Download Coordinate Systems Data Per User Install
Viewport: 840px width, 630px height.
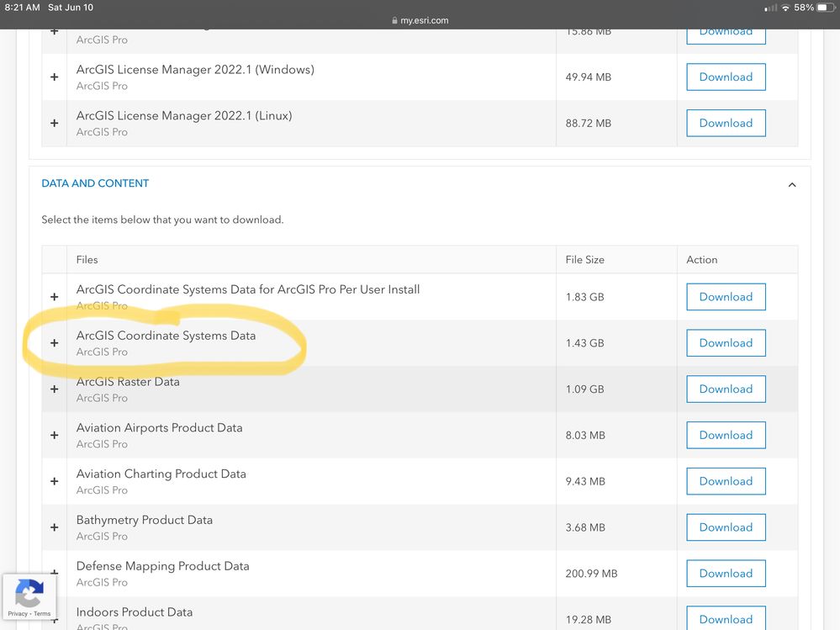(x=726, y=297)
